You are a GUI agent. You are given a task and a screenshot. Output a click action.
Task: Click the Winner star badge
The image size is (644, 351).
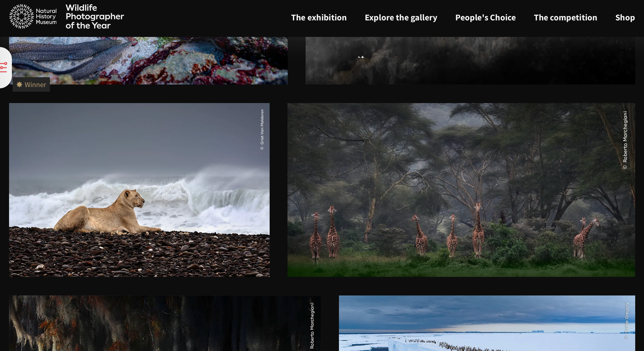(19, 84)
